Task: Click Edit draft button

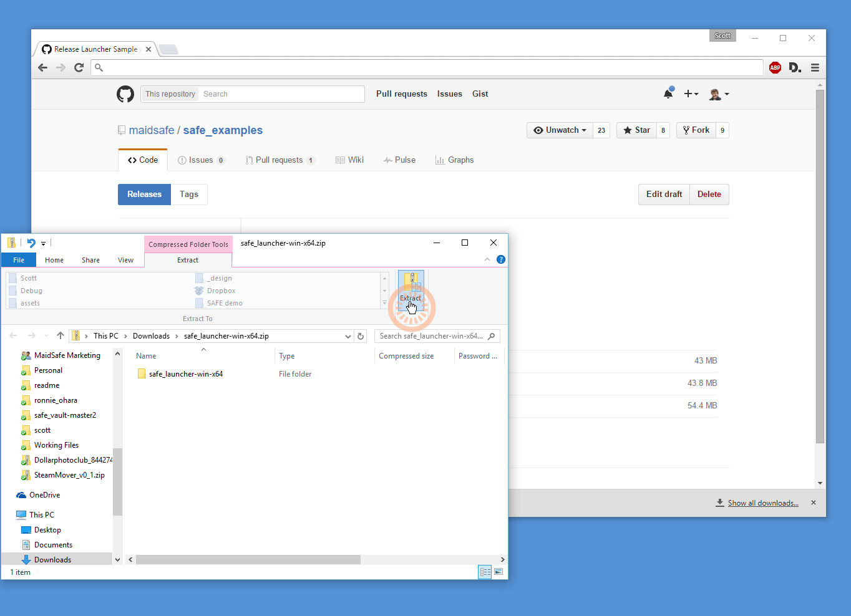Action: coord(664,195)
